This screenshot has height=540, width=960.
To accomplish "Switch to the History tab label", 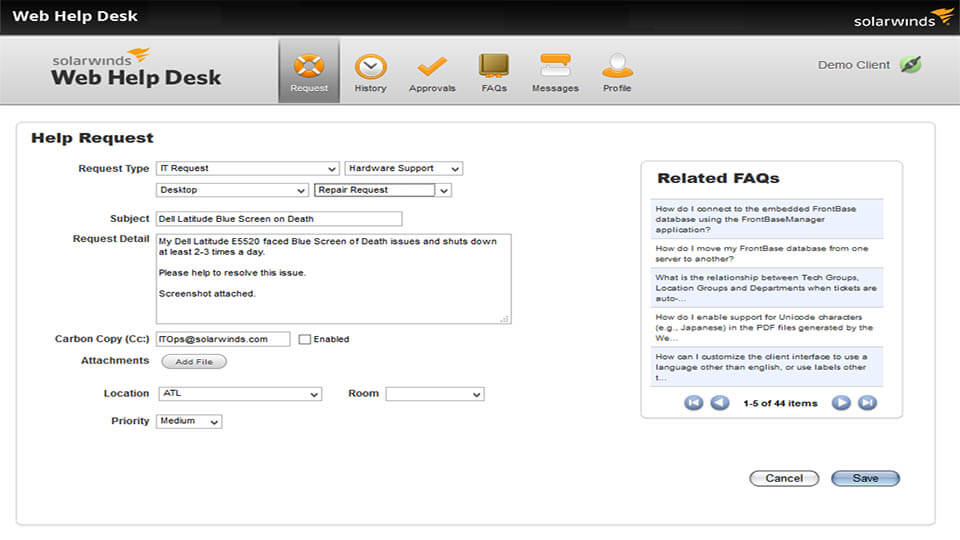I will [370, 88].
